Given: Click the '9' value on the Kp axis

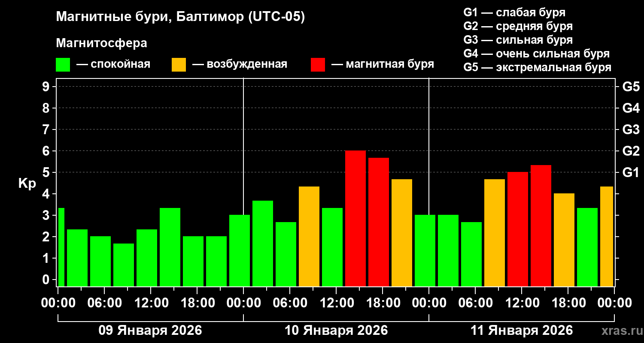Looking at the screenshot, I should (x=47, y=87).
